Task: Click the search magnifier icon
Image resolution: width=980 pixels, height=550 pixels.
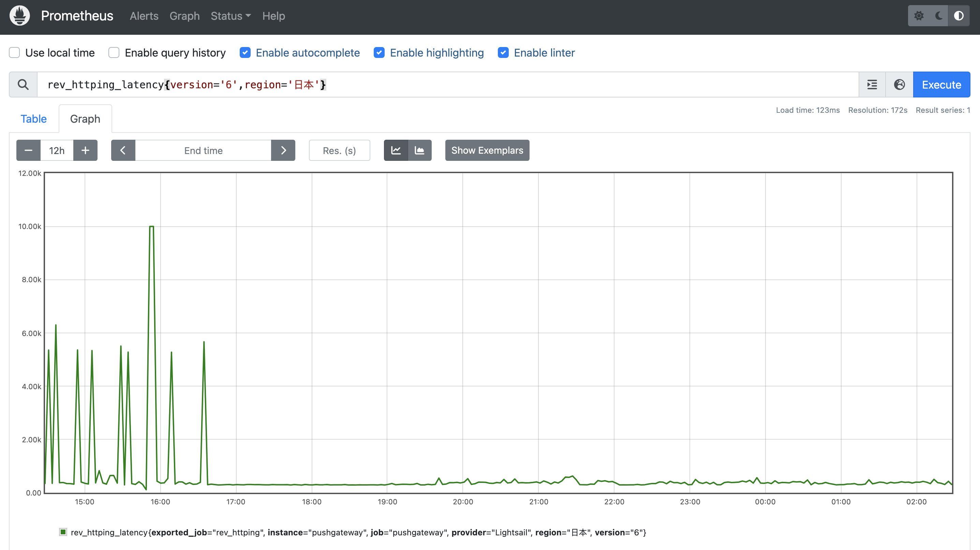Action: [x=23, y=85]
